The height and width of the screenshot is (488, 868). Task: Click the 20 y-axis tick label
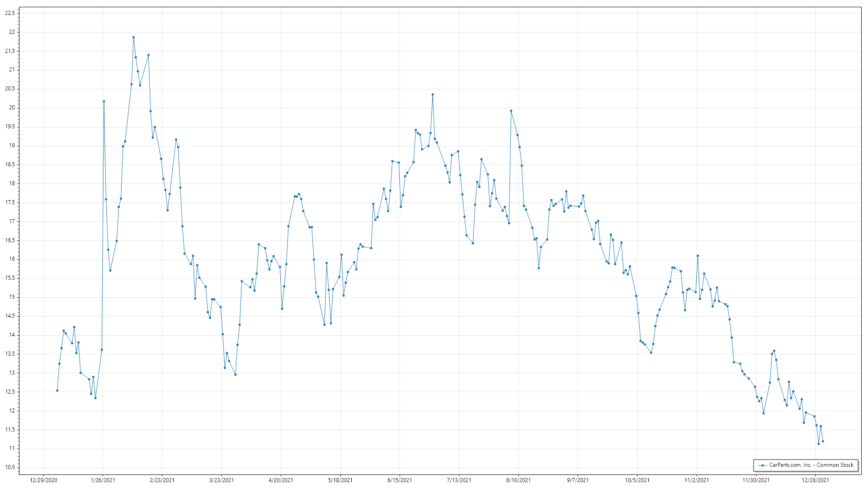pos(12,108)
